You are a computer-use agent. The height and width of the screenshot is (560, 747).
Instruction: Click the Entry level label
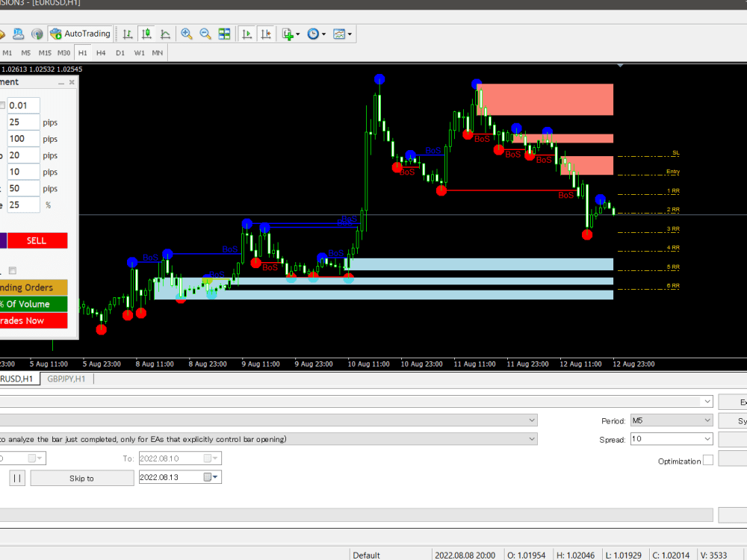[x=673, y=172]
